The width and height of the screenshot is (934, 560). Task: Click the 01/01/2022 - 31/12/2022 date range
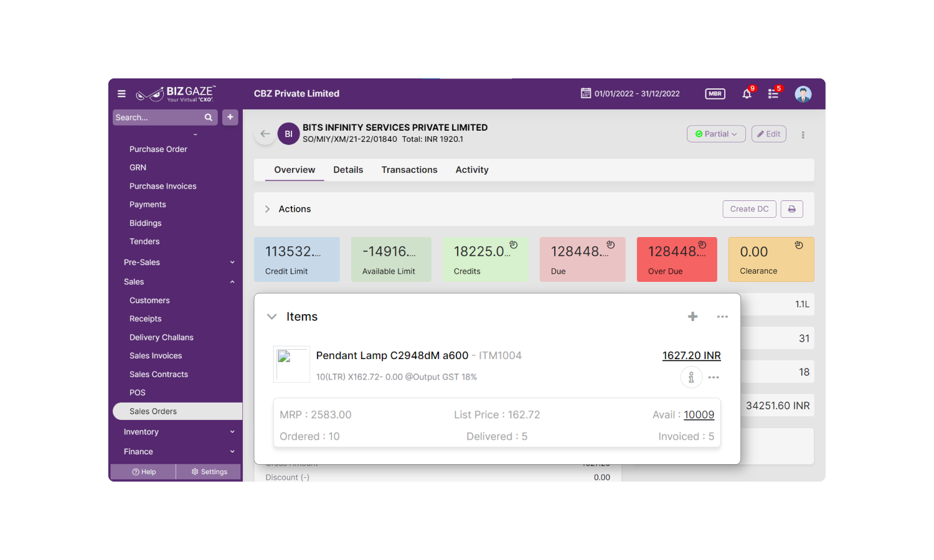click(x=637, y=94)
